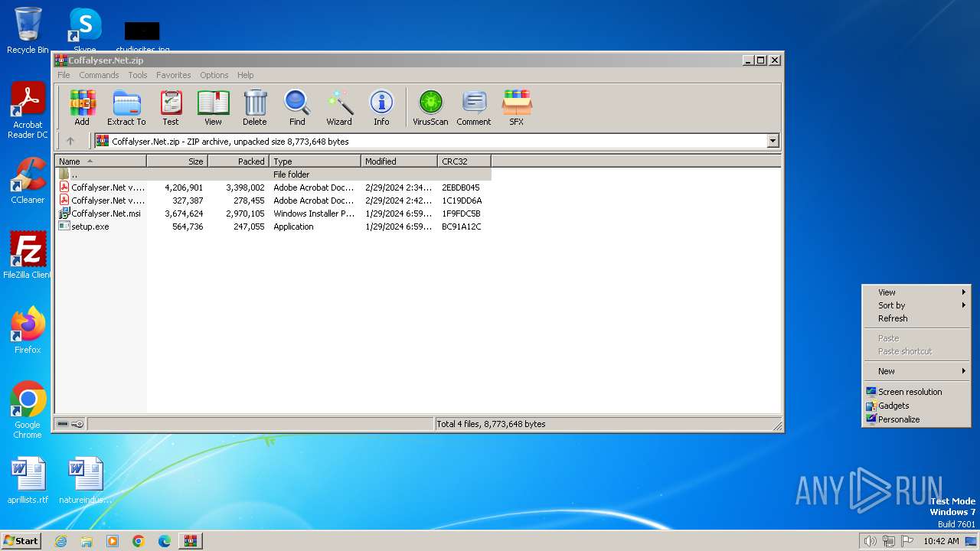Choose Personalize in context menu

click(x=916, y=419)
